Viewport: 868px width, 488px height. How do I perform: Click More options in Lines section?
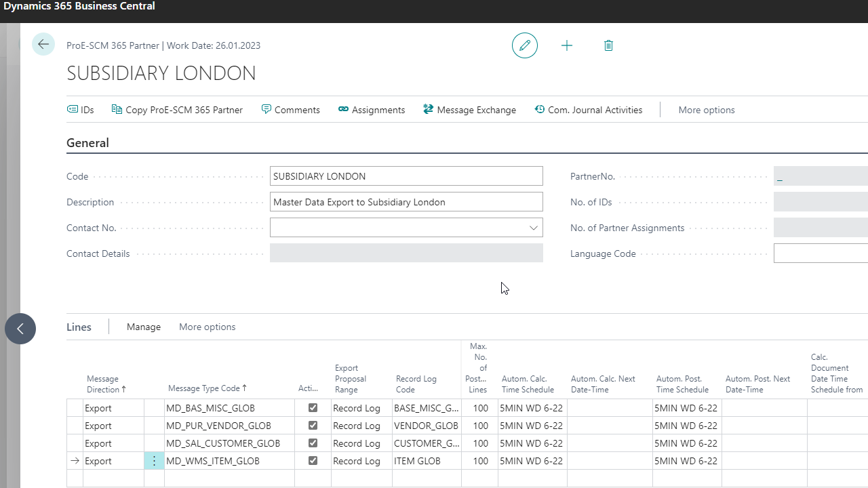[x=207, y=327]
